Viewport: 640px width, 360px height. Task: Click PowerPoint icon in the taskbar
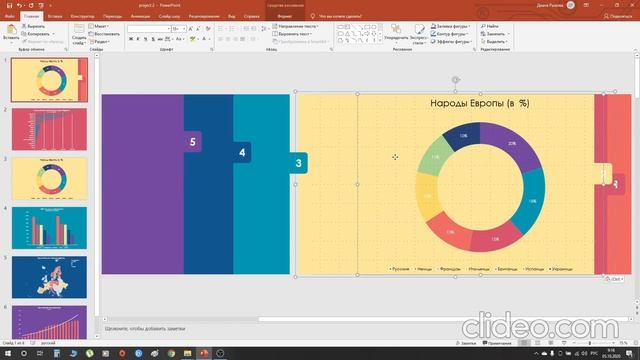(x=204, y=353)
